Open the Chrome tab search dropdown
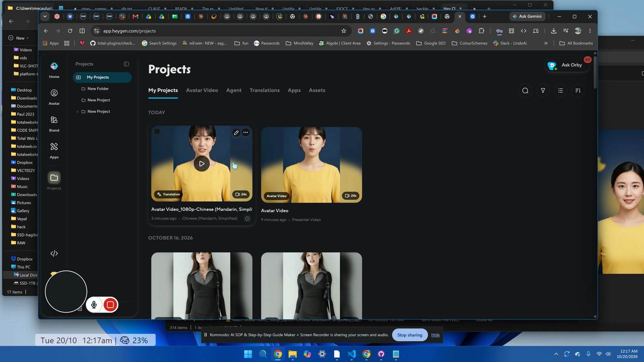This screenshot has width=644, height=362. (45, 16)
